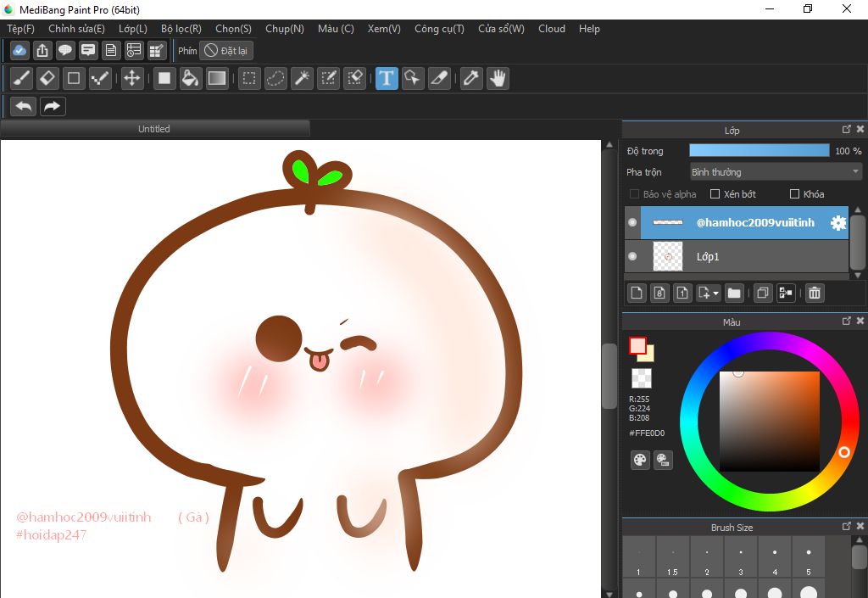
Task: Close the Màu color panel
Action: point(860,321)
